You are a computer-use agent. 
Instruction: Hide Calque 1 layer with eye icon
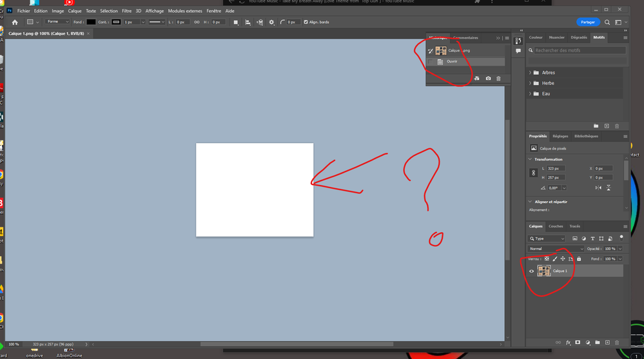[531, 271]
